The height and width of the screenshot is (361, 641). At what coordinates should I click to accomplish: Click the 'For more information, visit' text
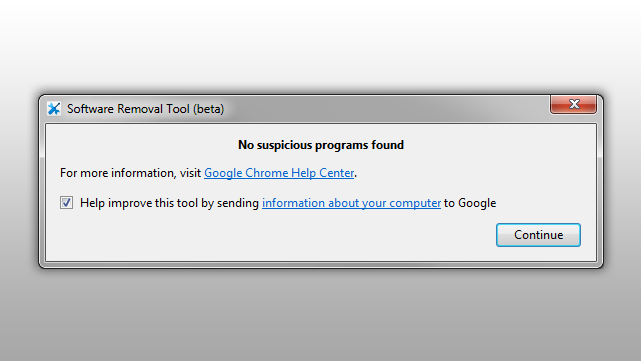point(130,173)
